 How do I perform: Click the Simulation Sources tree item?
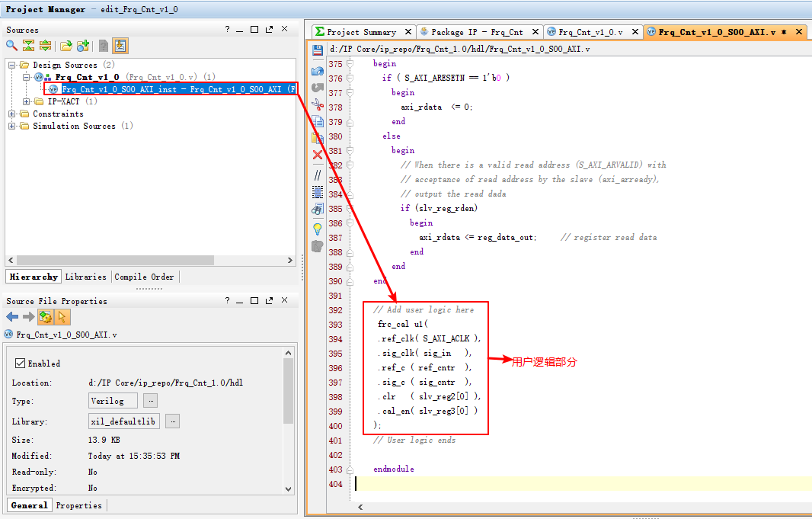point(74,126)
